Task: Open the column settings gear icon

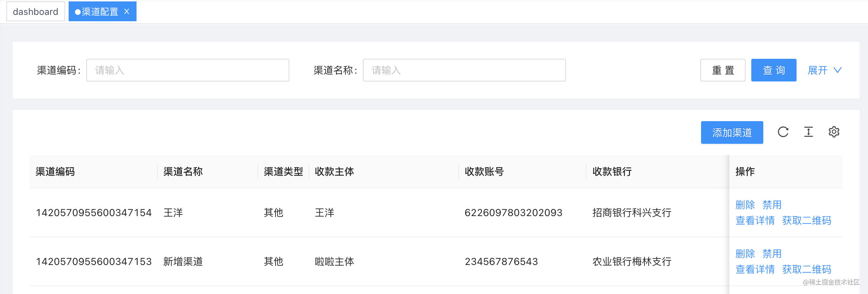Action: tap(834, 132)
